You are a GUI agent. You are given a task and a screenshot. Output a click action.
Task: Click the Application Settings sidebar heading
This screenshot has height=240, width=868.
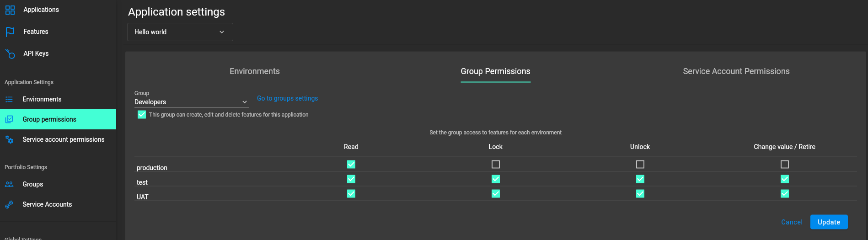pos(29,82)
